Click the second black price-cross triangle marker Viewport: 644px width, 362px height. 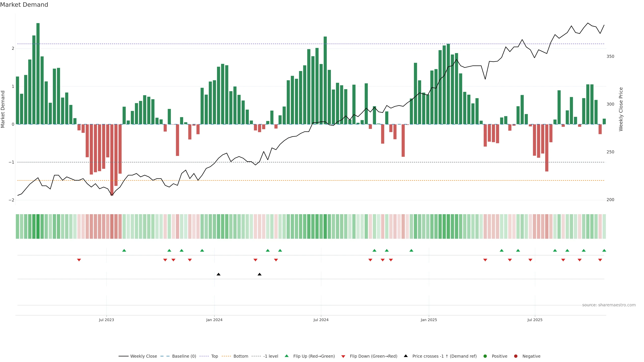click(x=259, y=274)
